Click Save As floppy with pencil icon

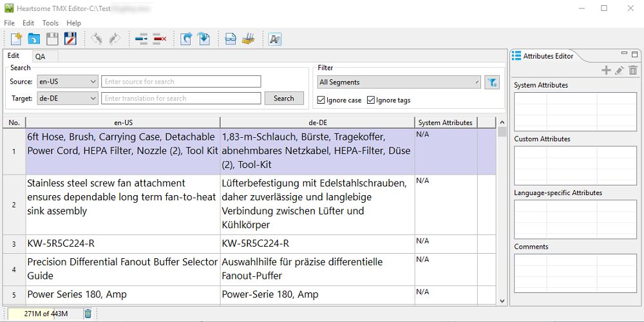[70, 39]
